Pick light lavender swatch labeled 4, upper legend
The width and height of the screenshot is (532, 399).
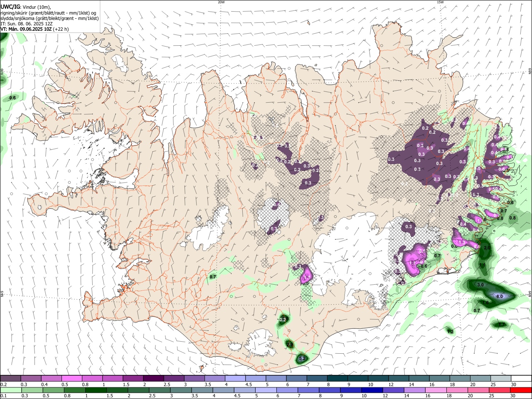(235, 379)
